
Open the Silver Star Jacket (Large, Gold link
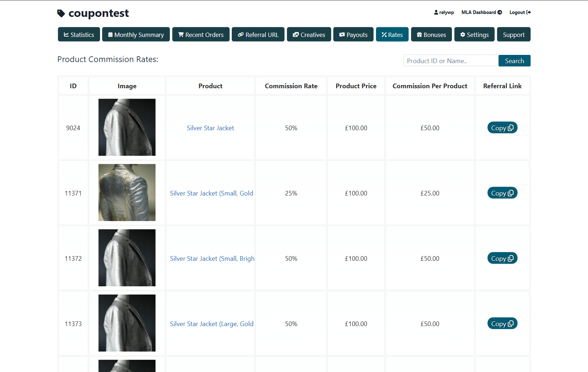(212, 324)
